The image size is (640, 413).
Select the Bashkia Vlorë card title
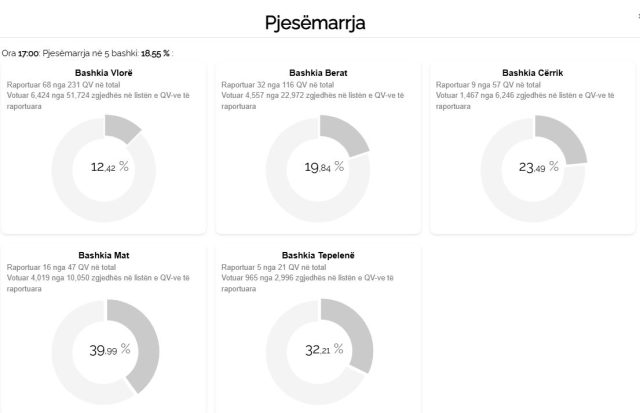click(104, 73)
